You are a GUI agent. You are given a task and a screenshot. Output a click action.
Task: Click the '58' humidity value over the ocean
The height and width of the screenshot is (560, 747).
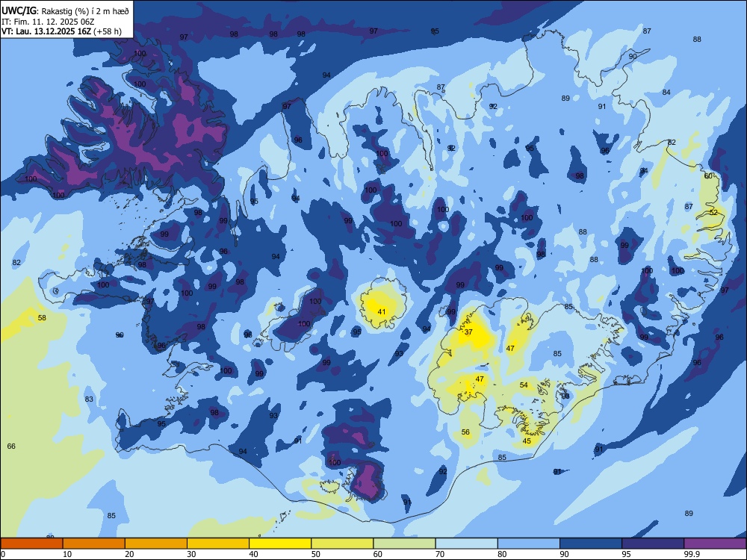(42, 317)
